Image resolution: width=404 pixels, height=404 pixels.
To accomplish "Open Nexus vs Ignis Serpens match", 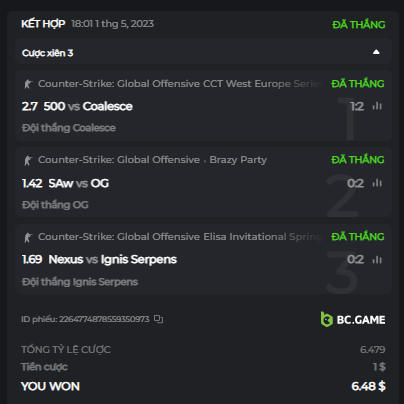I will pos(113,259).
